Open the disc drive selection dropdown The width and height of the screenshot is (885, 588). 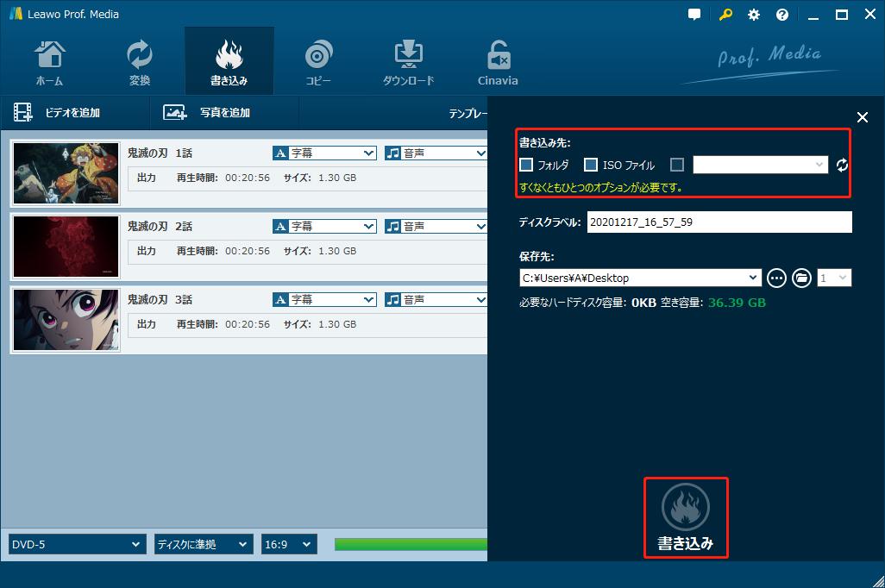point(760,165)
